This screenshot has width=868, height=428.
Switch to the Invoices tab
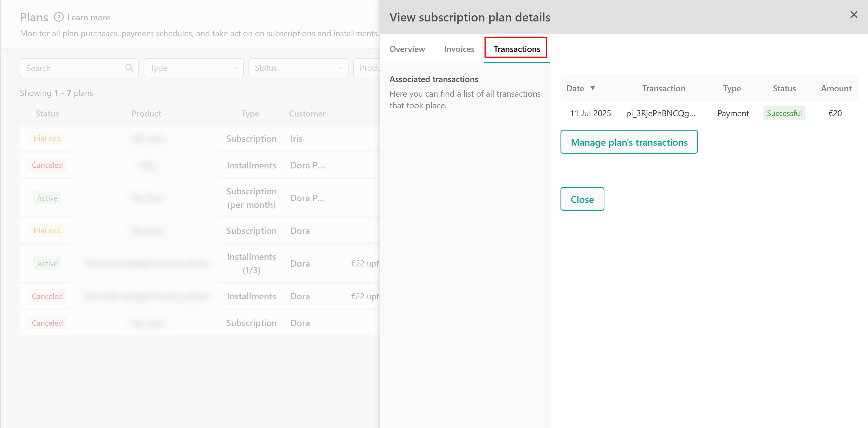459,49
